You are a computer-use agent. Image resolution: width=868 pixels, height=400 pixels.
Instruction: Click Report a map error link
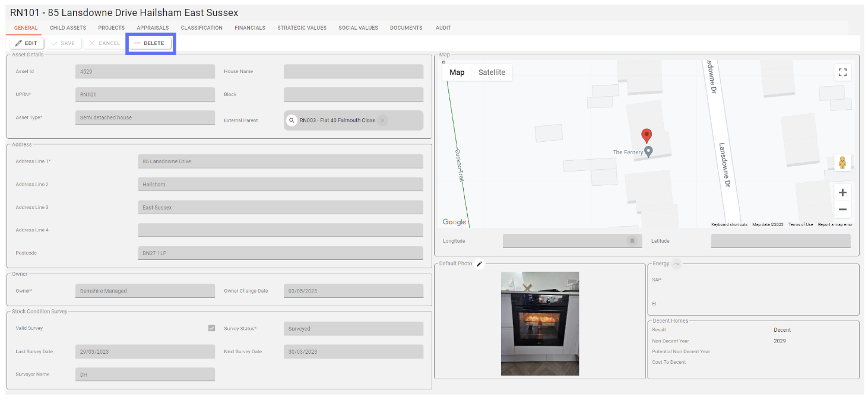(835, 224)
